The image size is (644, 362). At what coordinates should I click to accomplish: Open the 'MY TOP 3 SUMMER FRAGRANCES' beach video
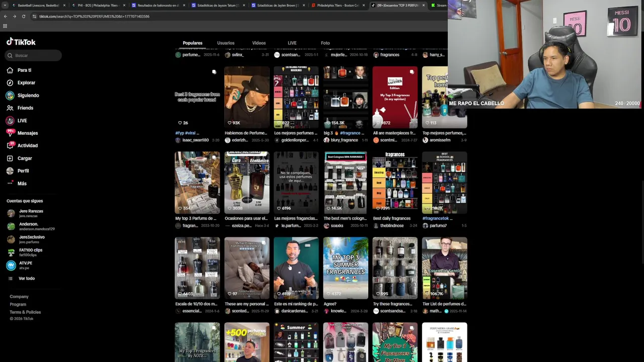click(x=345, y=268)
